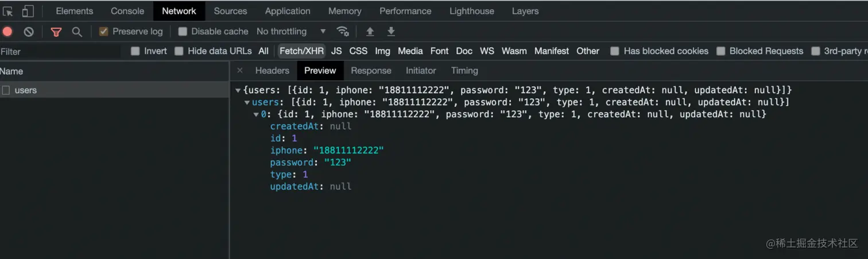
Task: Toggle the Preserve log checkbox
Action: tap(103, 32)
